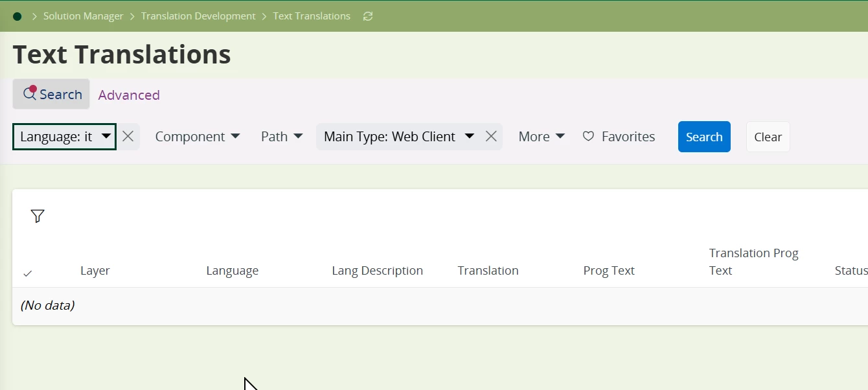Go to Translation Development breadcrumb

point(198,16)
